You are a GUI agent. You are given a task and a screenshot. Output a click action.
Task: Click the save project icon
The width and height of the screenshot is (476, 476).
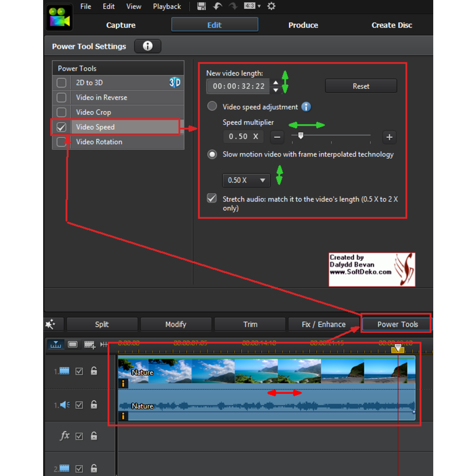pyautogui.click(x=201, y=6)
